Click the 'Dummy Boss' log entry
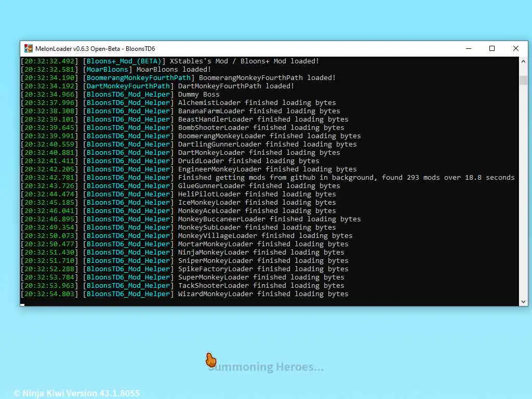Screen dimensions: 532x399 199,95
